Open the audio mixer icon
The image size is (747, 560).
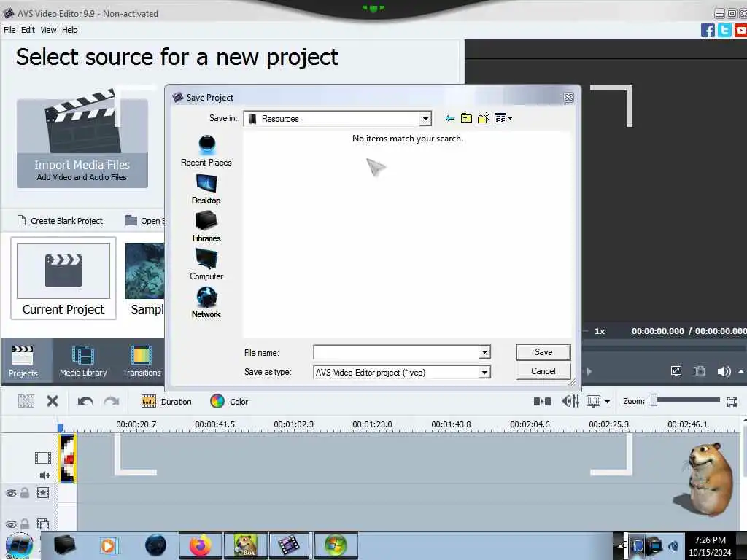click(570, 402)
